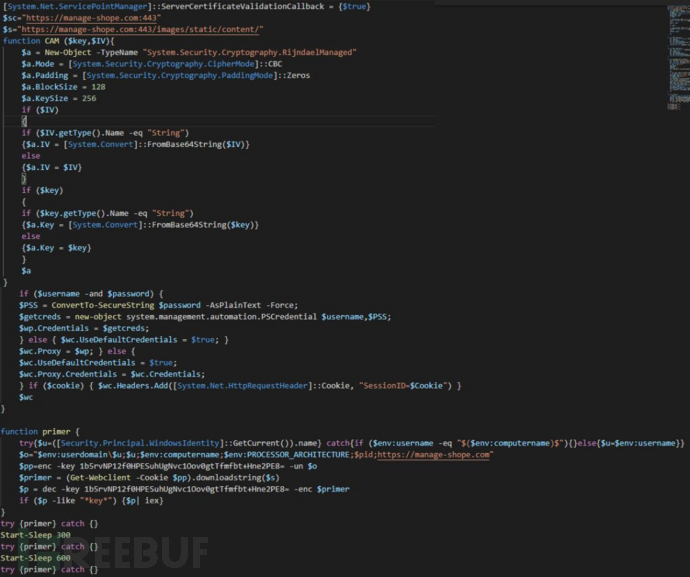Click the "$a.Mode" CipherMode CBC line
The image size is (690, 577).
coord(152,64)
